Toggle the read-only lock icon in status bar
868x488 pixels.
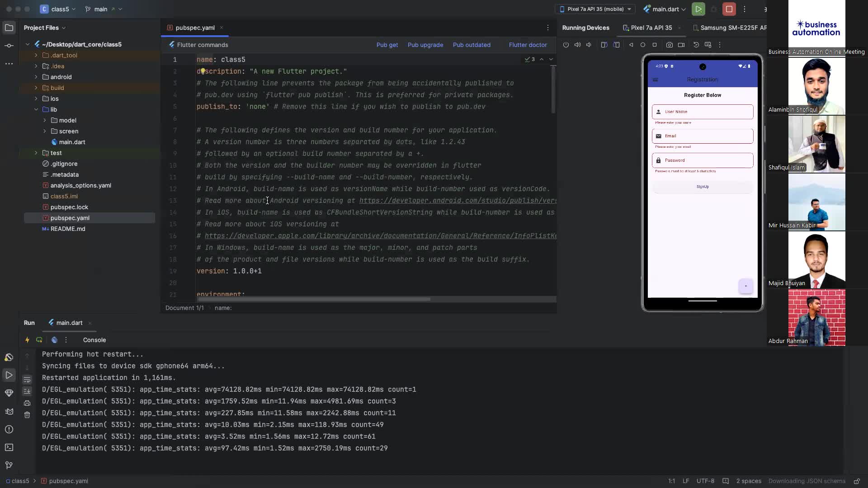click(x=856, y=481)
